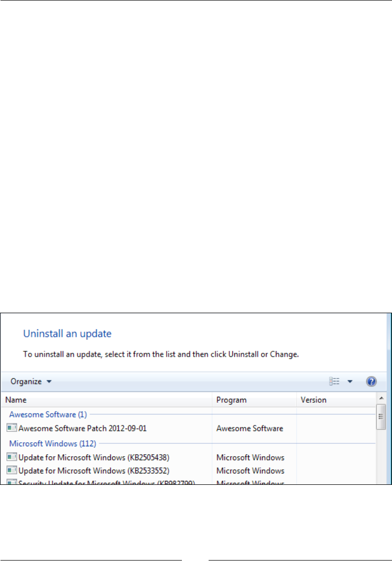
Task: Open the Organize dropdown menu
Action: tap(31, 381)
